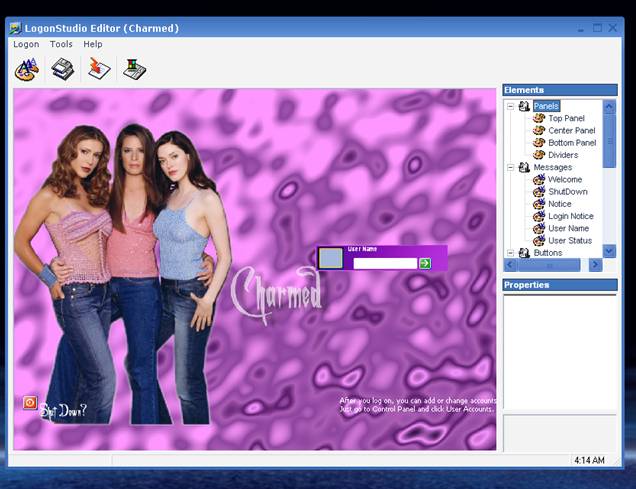Click the Center Panel palette icon
The height and width of the screenshot is (489, 636).
539,131
